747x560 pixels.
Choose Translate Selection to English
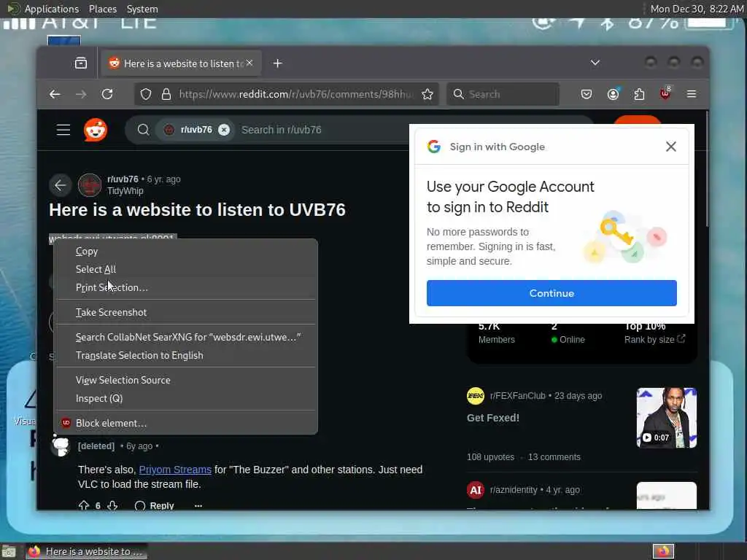coord(186,355)
